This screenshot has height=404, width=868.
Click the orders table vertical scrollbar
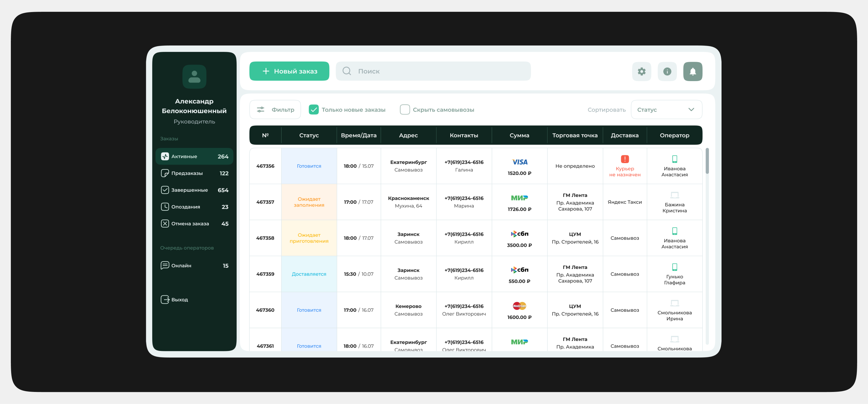click(707, 161)
